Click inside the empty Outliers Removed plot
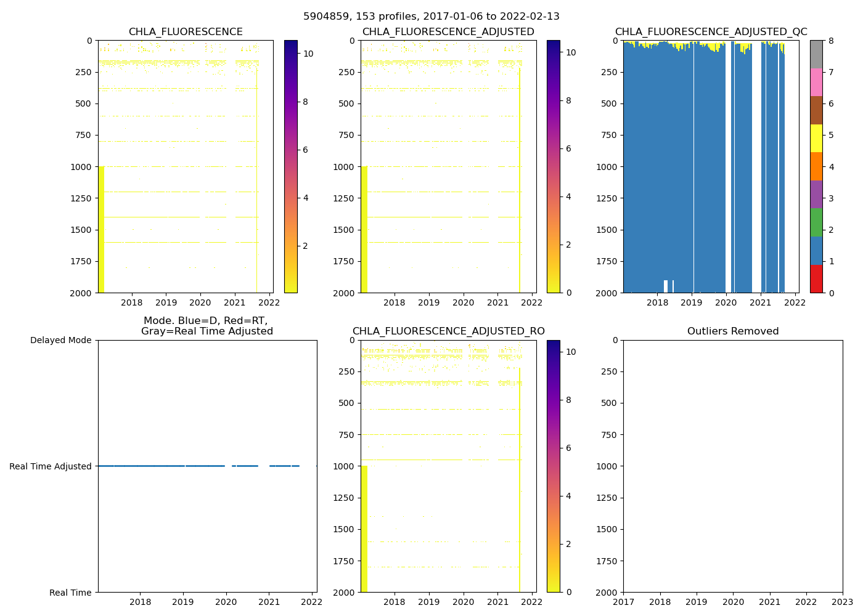The image size is (863, 616). click(733, 466)
